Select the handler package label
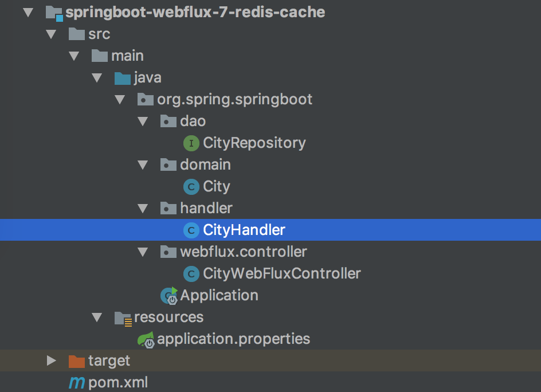Screen dimensions: 541x392 (206, 208)
